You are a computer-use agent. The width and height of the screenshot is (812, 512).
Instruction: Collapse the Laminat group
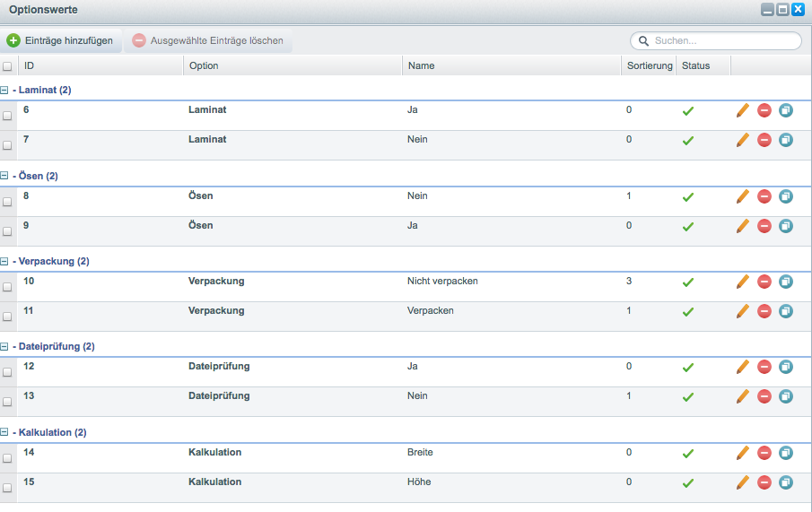click(x=5, y=91)
